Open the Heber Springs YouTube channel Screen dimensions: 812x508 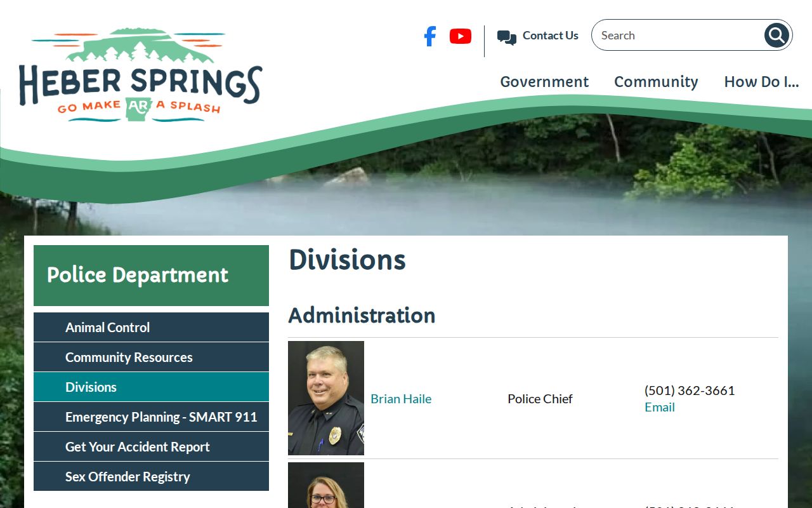[x=461, y=36]
